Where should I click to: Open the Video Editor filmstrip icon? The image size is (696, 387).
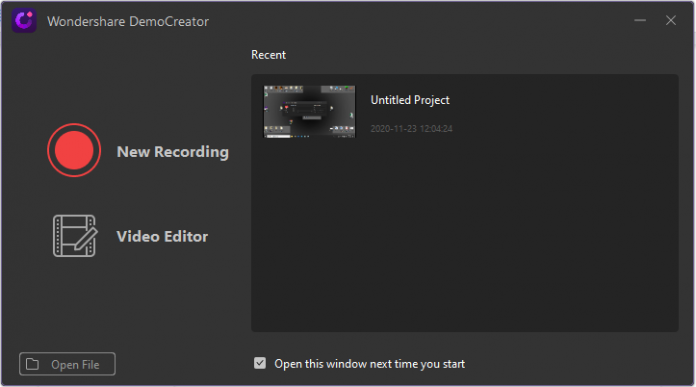pyautogui.click(x=75, y=236)
